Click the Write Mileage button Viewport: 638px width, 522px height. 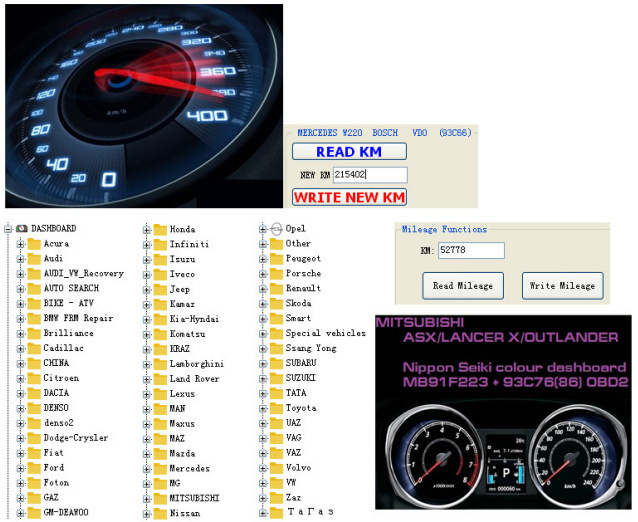[x=562, y=286]
